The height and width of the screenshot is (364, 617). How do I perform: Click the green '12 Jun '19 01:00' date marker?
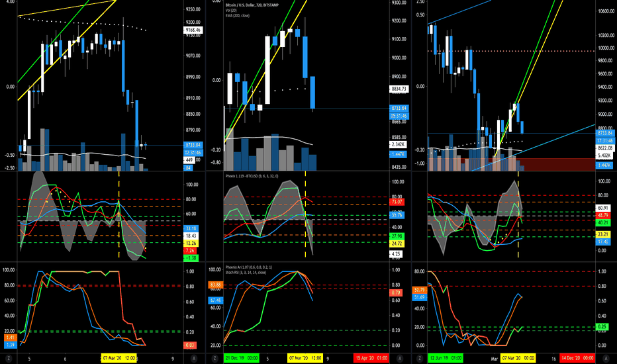(x=446, y=358)
